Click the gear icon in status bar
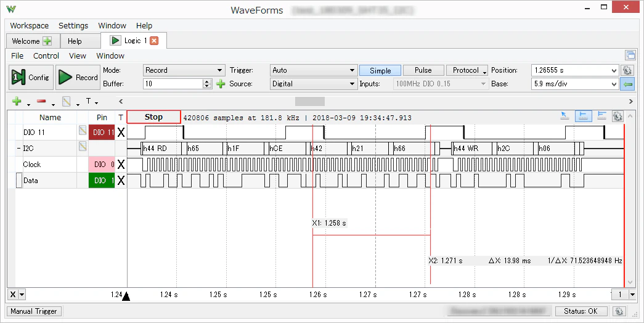 619,311
